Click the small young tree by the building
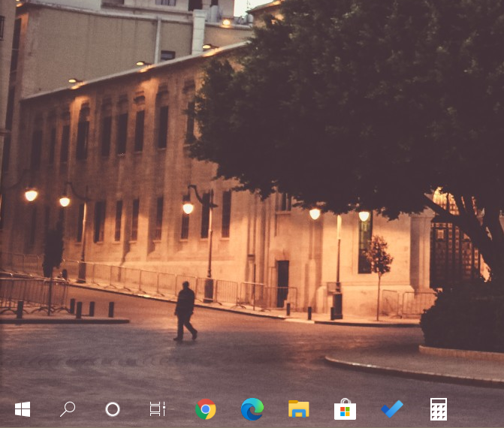 click(378, 259)
